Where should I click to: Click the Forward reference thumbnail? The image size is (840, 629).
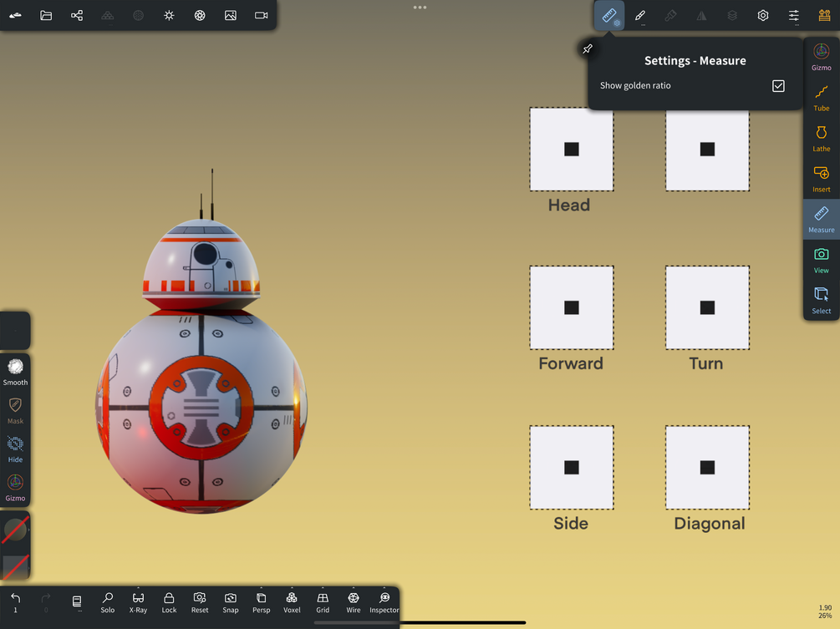pos(572,307)
